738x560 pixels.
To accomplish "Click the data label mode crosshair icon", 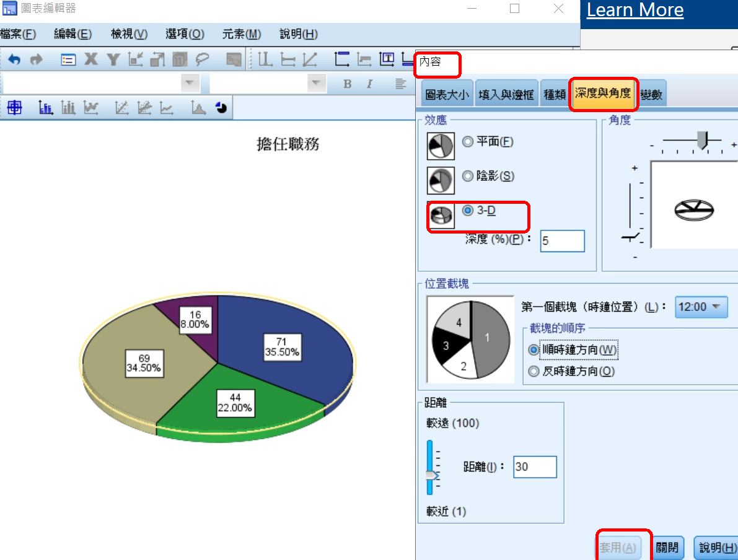I will coord(14,108).
